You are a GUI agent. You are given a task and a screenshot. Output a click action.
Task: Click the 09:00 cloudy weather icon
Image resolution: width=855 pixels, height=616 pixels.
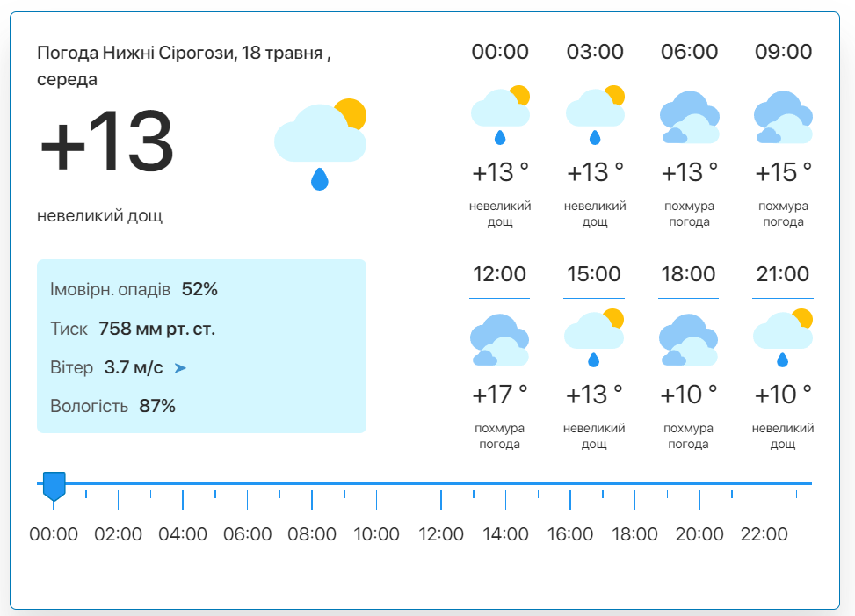tap(783, 117)
